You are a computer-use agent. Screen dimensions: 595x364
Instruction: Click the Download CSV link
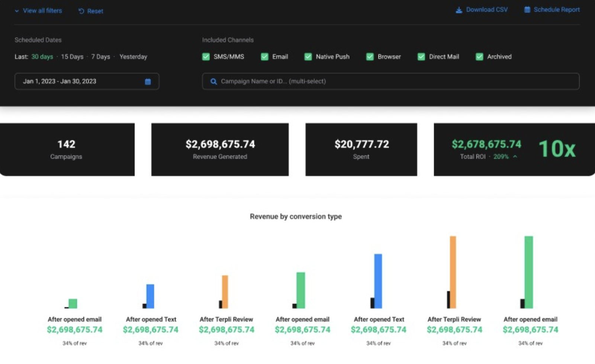(x=486, y=10)
